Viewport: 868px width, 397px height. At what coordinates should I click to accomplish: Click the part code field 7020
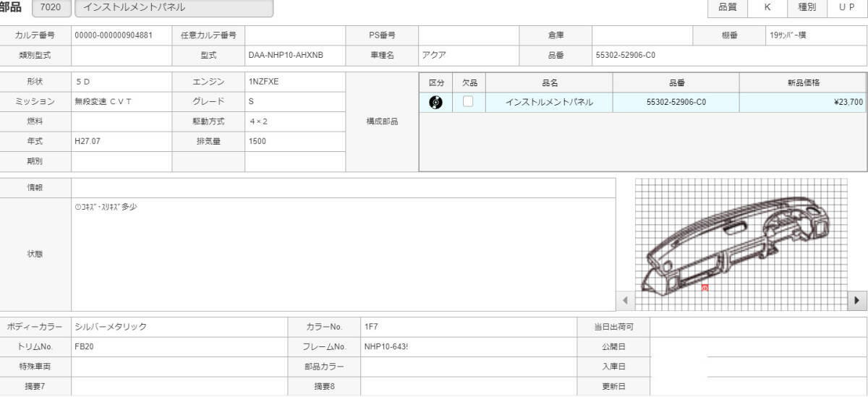(x=52, y=8)
